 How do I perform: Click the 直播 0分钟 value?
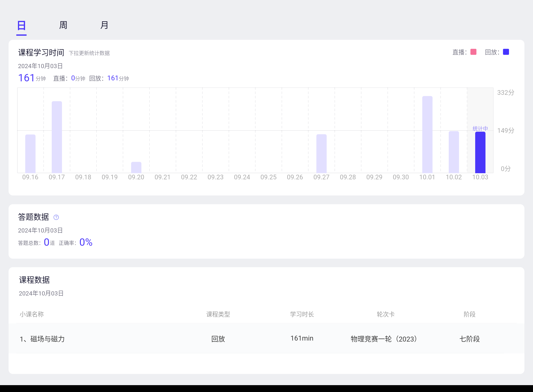pyautogui.click(x=69, y=78)
